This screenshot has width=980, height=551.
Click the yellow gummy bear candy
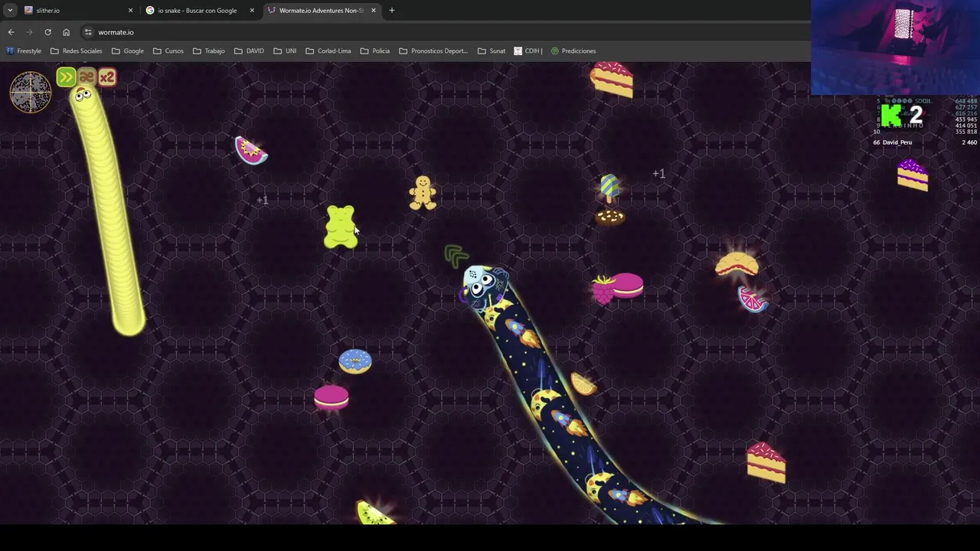tap(341, 227)
